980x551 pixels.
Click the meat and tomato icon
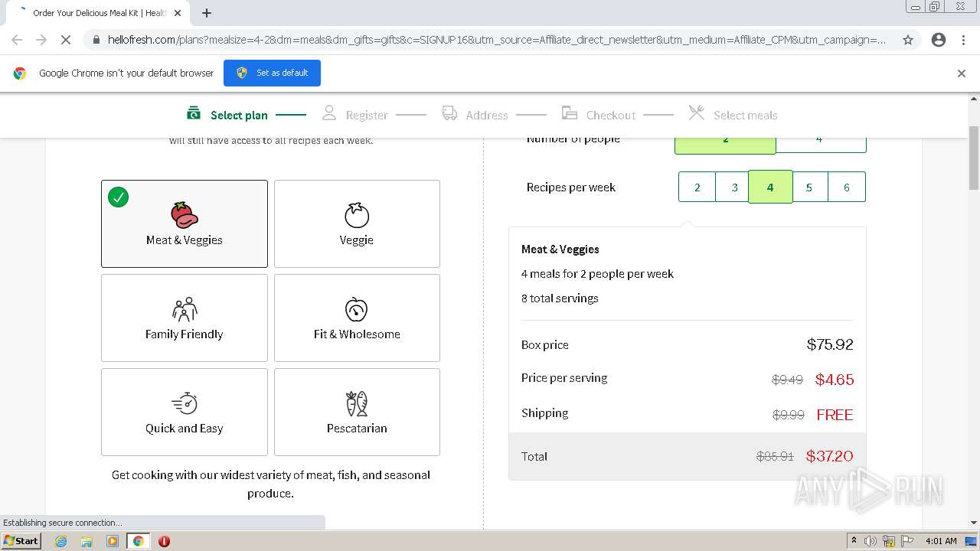click(185, 215)
